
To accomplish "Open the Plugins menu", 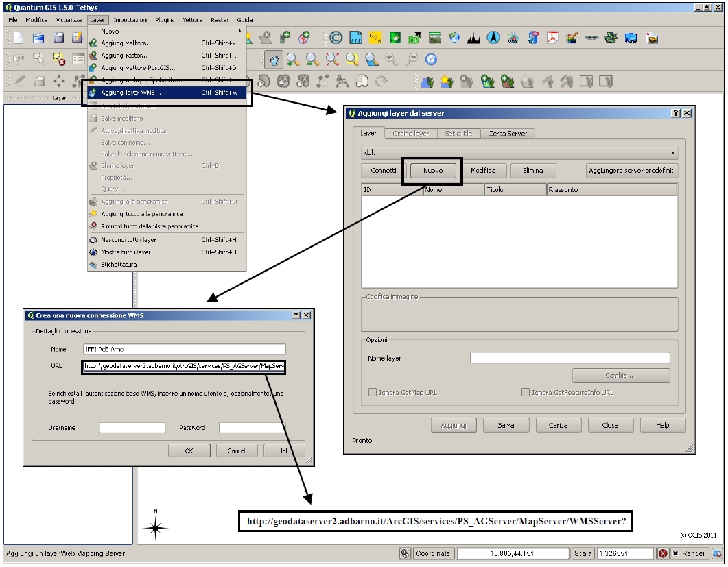I will tap(165, 19).
